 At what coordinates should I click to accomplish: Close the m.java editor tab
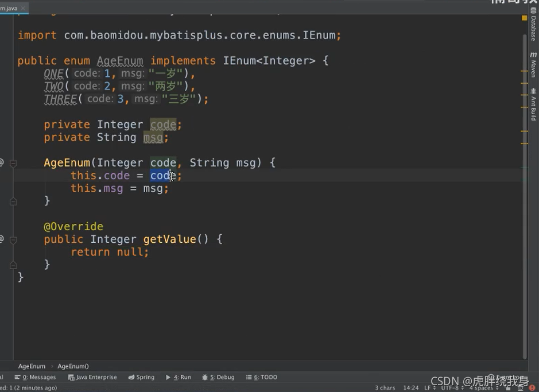pyautogui.click(x=23, y=8)
